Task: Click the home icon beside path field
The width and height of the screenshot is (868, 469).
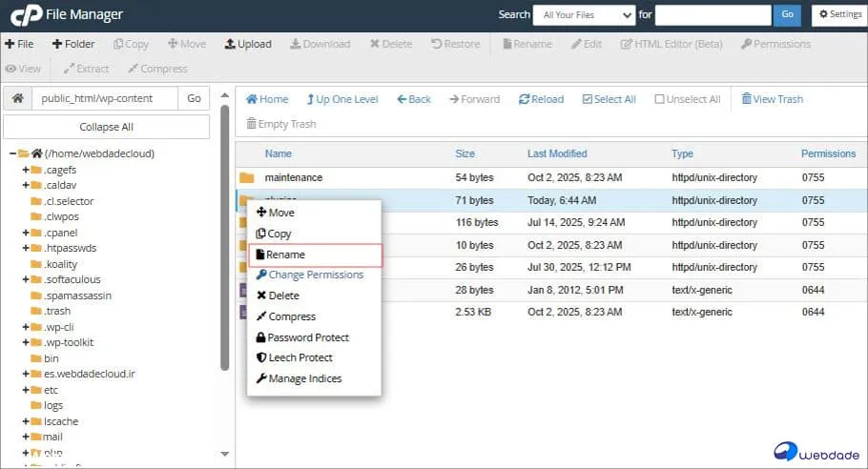Action: [x=16, y=99]
